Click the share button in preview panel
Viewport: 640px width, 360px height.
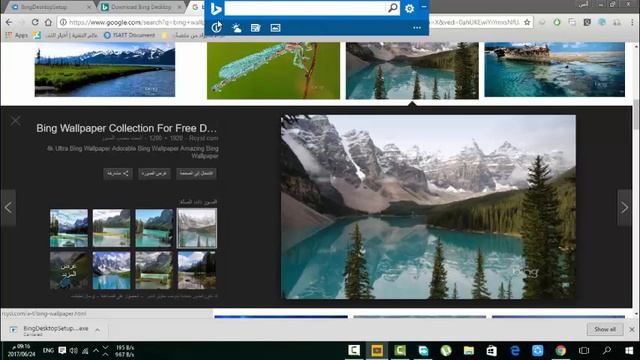118,173
